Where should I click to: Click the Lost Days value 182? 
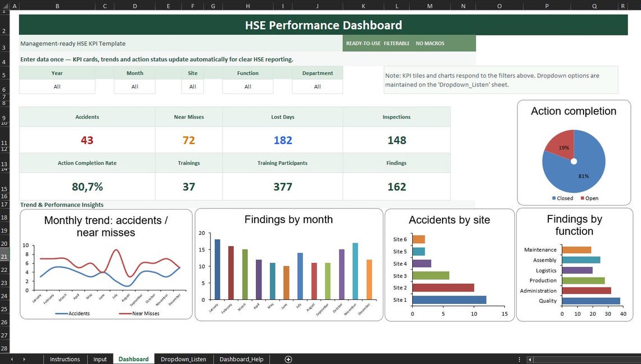pos(283,140)
